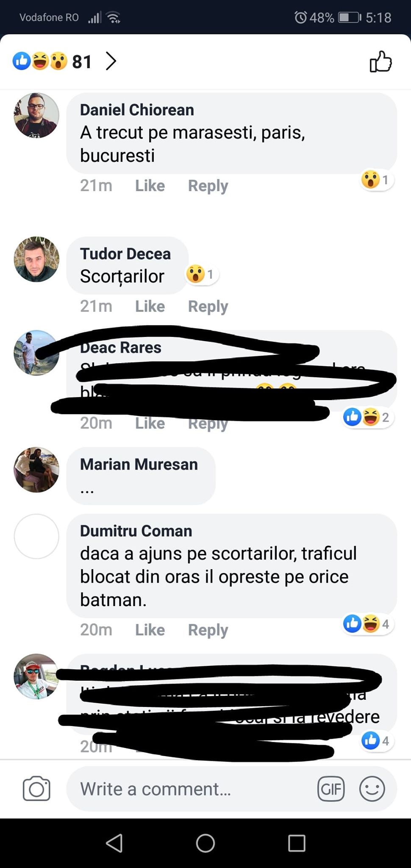Open the emoji smiley picker
This screenshot has height=868, width=411.
[x=372, y=789]
